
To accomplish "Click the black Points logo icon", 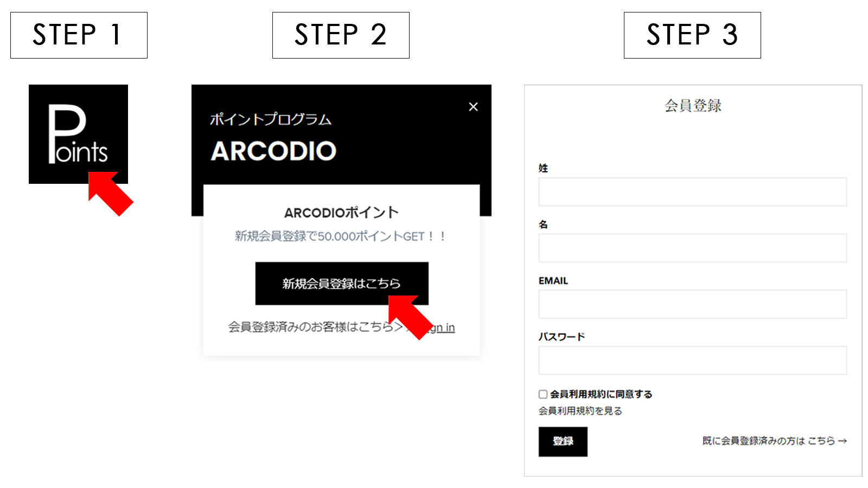I will tap(78, 134).
